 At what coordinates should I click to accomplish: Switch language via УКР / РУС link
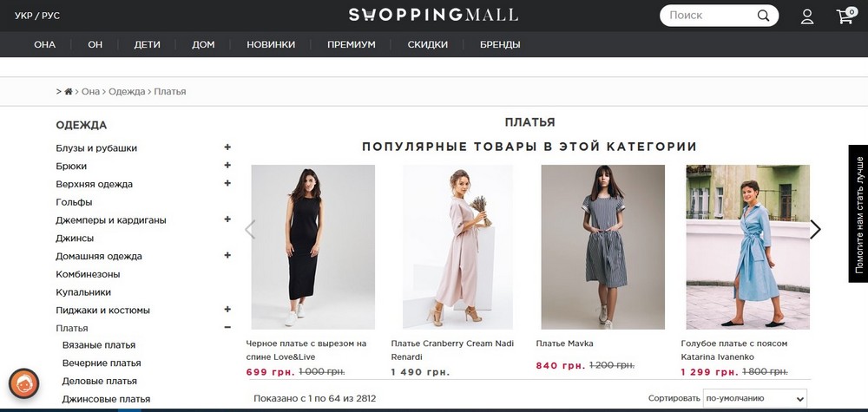point(37,16)
